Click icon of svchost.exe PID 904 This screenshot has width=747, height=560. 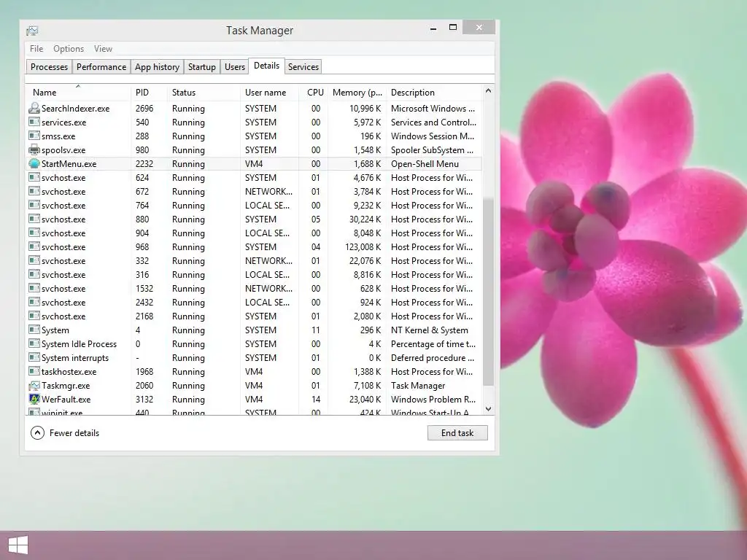[34, 233]
